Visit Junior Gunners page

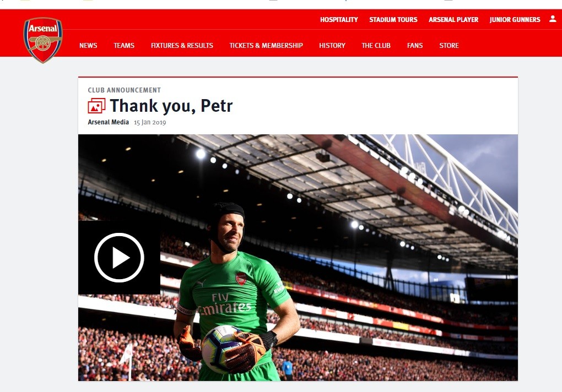[x=515, y=20]
